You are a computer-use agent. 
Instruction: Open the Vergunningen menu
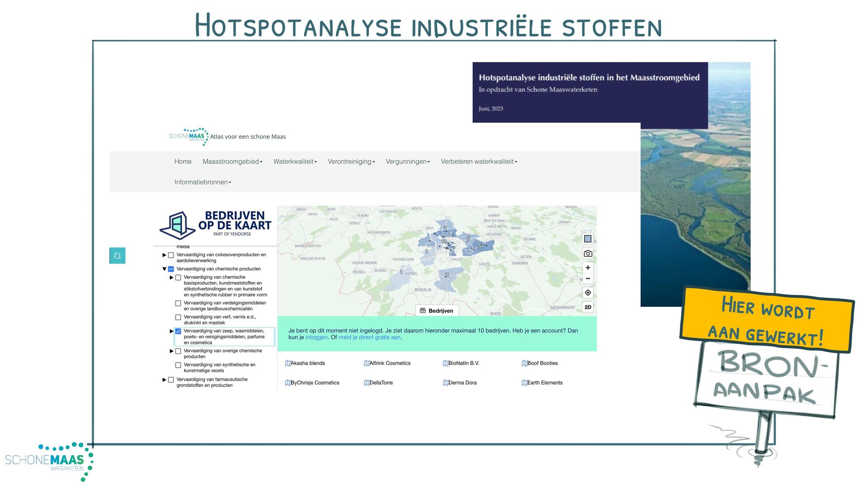tap(407, 162)
